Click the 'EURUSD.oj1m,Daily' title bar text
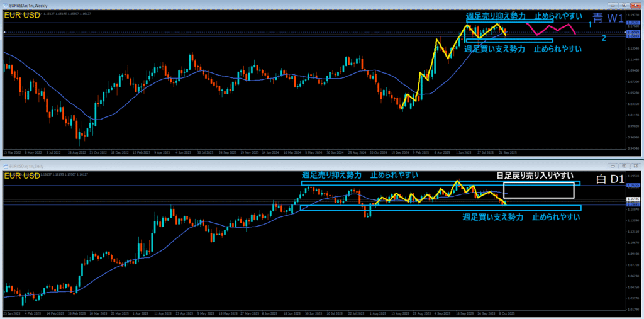The image size is (644, 319). pyautogui.click(x=26, y=166)
